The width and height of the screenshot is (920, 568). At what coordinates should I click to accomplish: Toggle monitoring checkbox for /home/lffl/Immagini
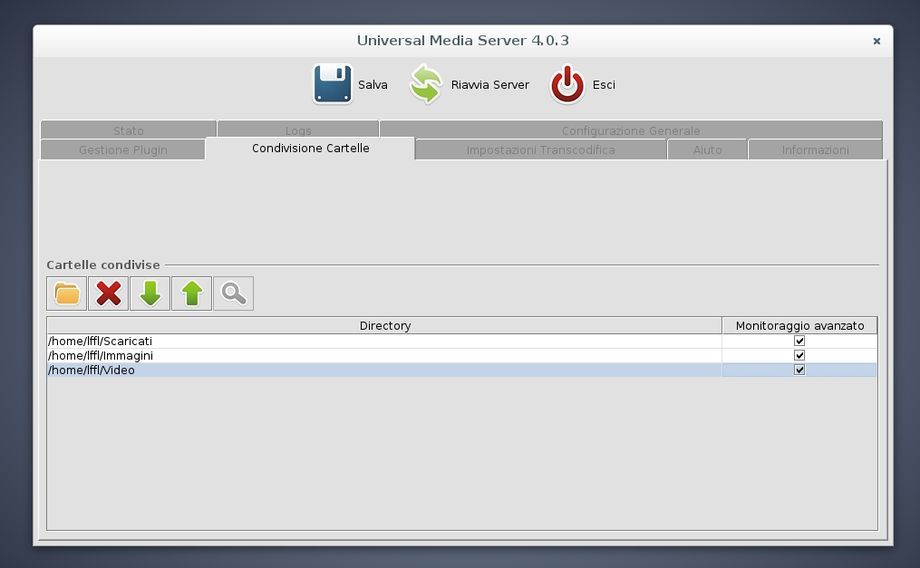click(799, 355)
